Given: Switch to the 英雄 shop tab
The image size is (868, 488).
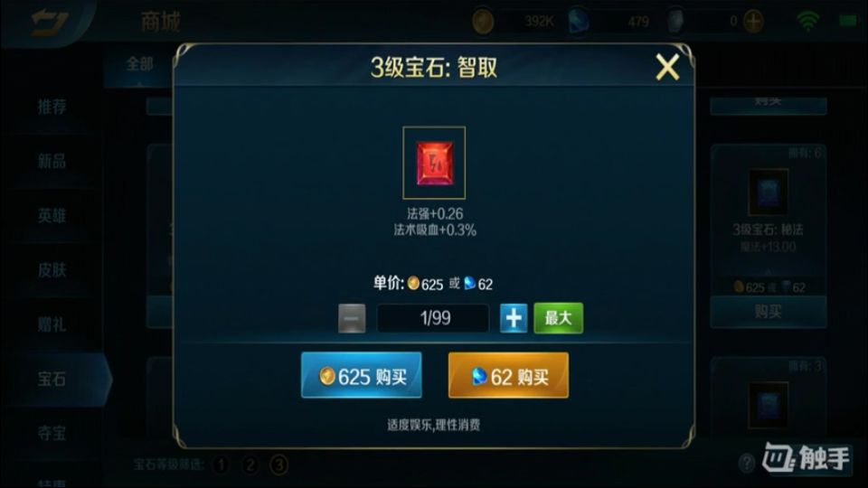Looking at the screenshot, I should pos(52,215).
